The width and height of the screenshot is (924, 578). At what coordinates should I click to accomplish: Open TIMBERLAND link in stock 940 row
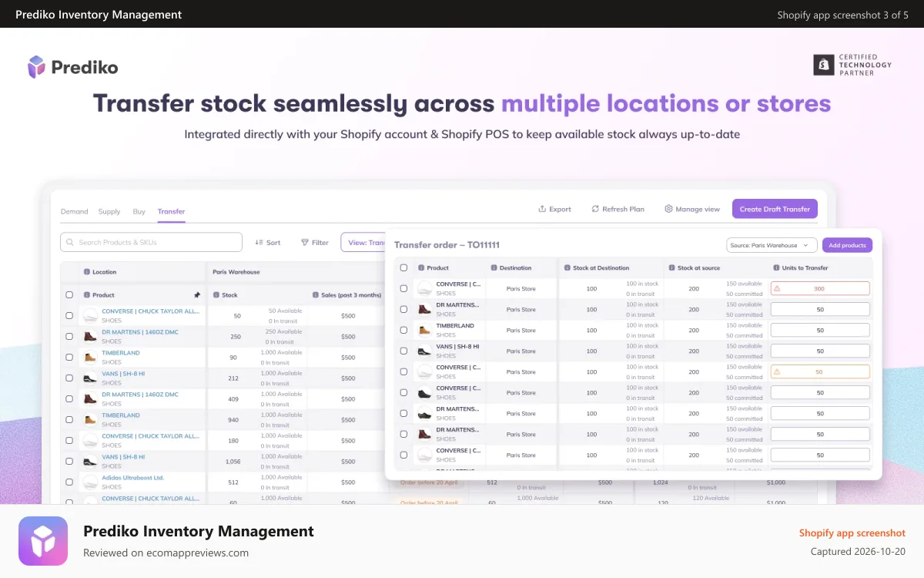click(121, 415)
